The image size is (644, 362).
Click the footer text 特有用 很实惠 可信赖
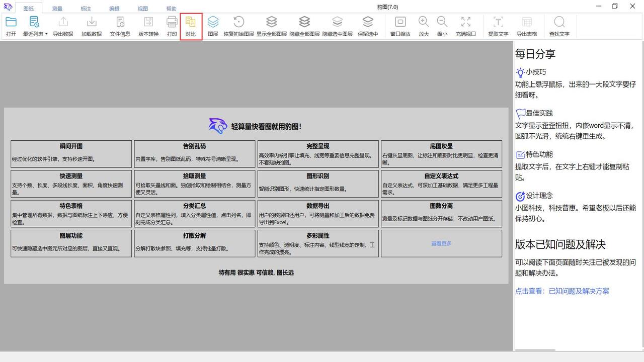[247, 273]
